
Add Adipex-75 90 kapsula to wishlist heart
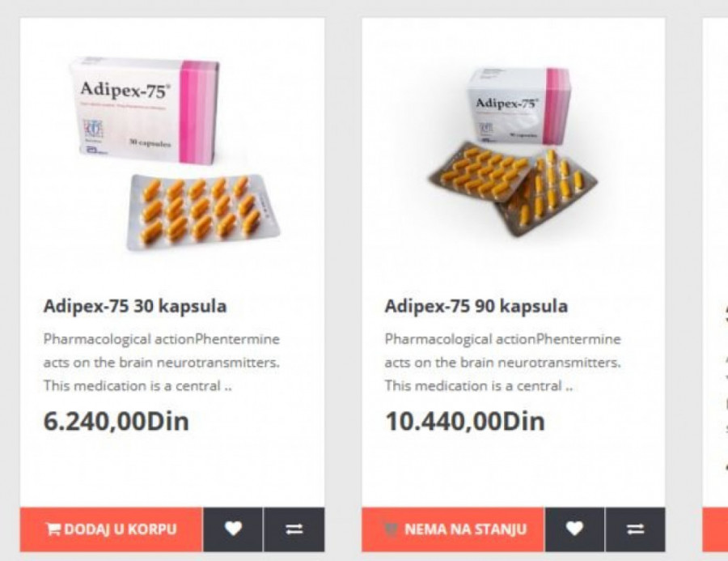click(x=575, y=529)
